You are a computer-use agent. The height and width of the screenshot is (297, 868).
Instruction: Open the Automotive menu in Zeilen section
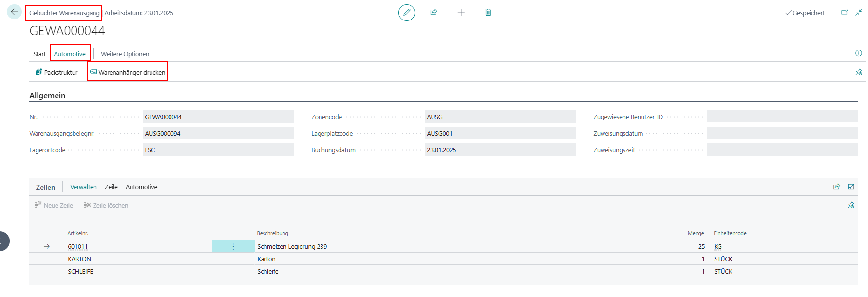click(x=141, y=187)
